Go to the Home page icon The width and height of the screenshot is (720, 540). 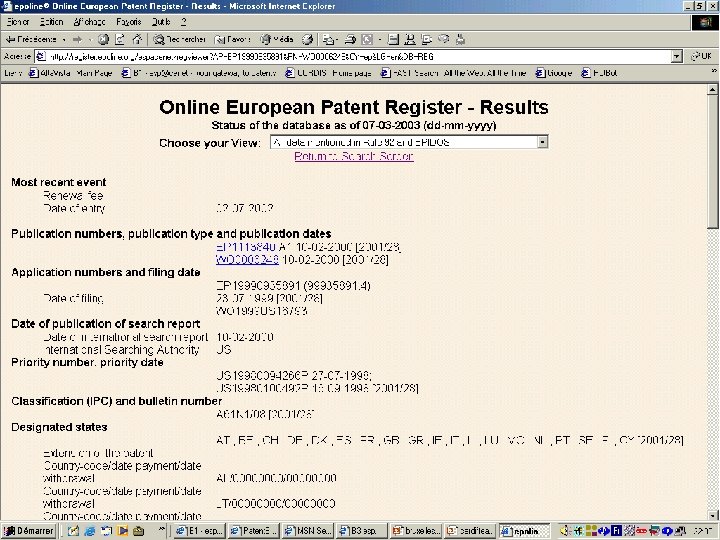[137, 39]
